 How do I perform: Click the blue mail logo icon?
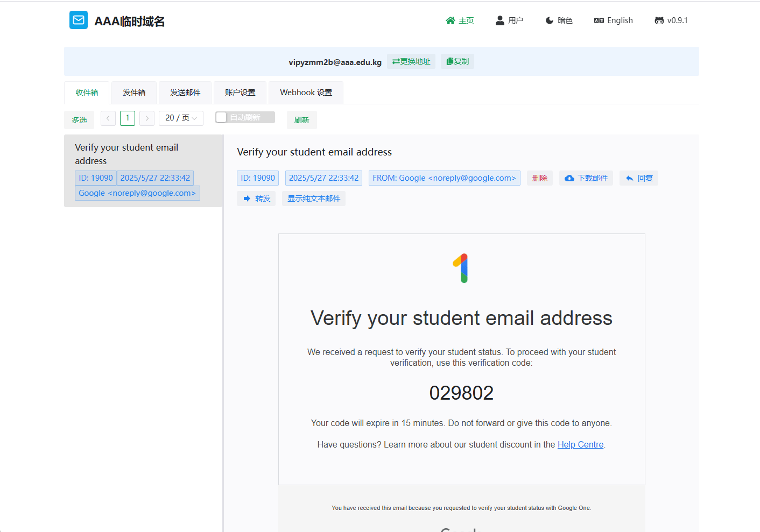click(79, 20)
